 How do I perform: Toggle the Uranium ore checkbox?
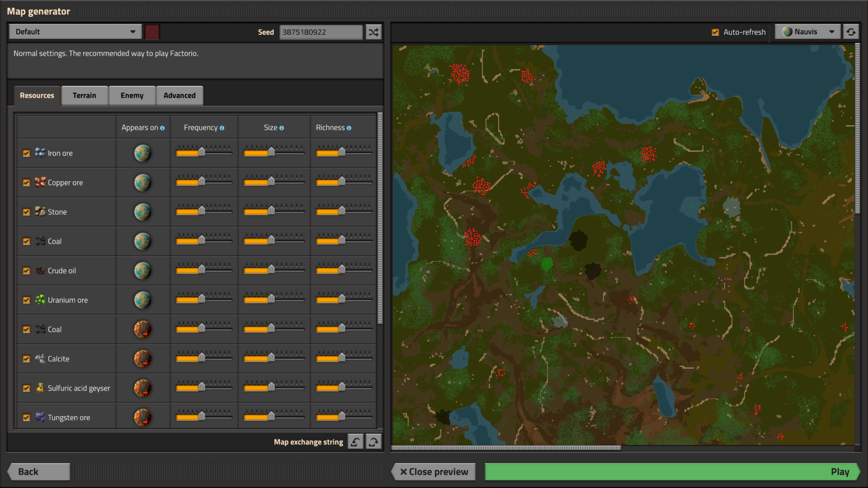tap(26, 300)
